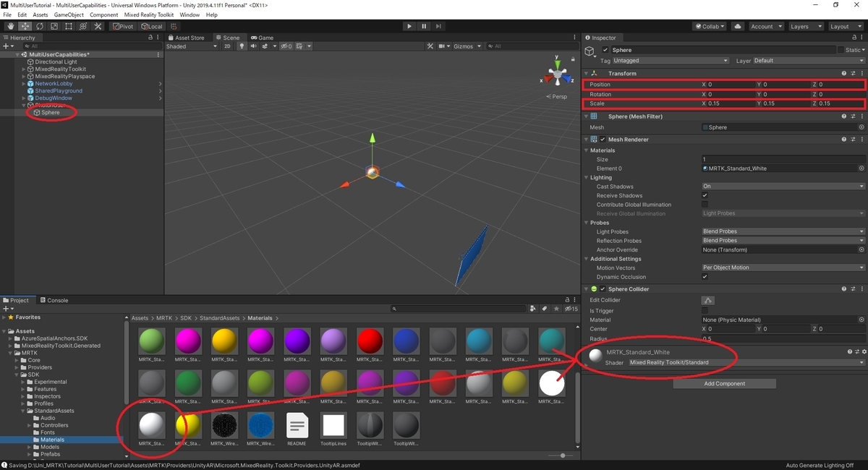Toggle Contribute Global Illumination checkbox
This screenshot has height=470, width=868.
coord(705,205)
